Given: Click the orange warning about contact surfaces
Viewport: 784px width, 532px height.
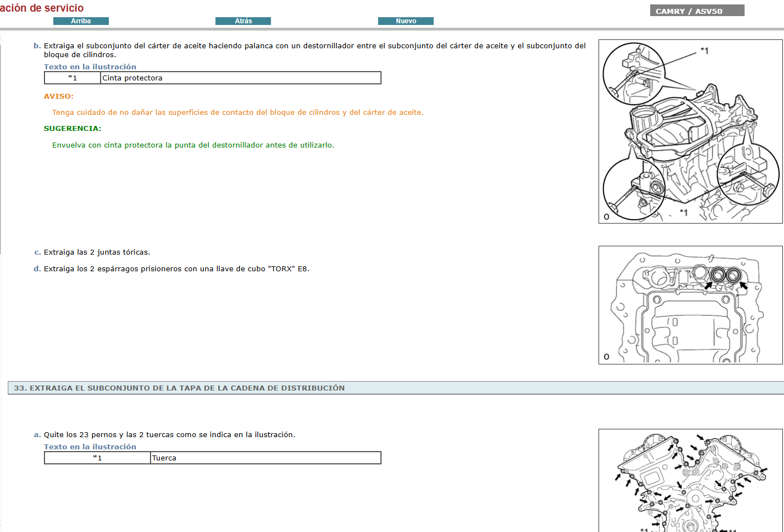Looking at the screenshot, I should click(x=238, y=113).
